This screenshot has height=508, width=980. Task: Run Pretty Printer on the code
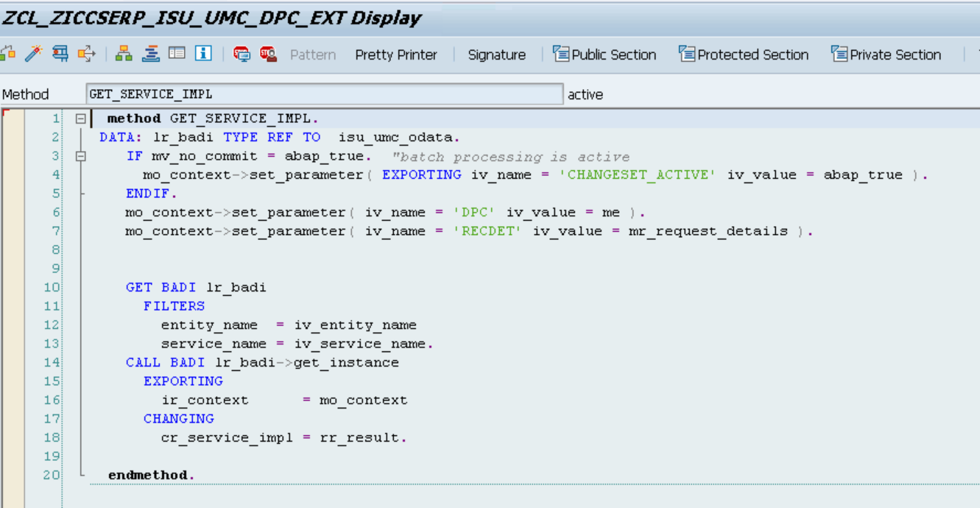tap(396, 54)
